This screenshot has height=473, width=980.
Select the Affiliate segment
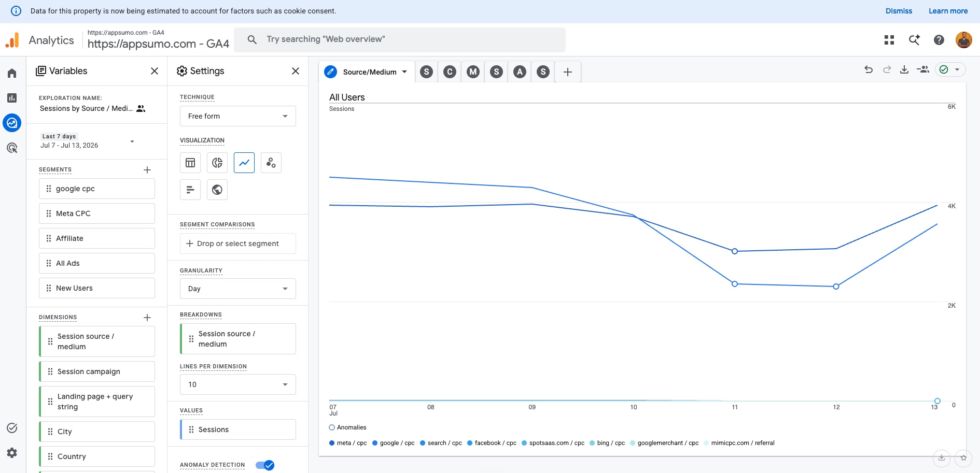point(97,238)
